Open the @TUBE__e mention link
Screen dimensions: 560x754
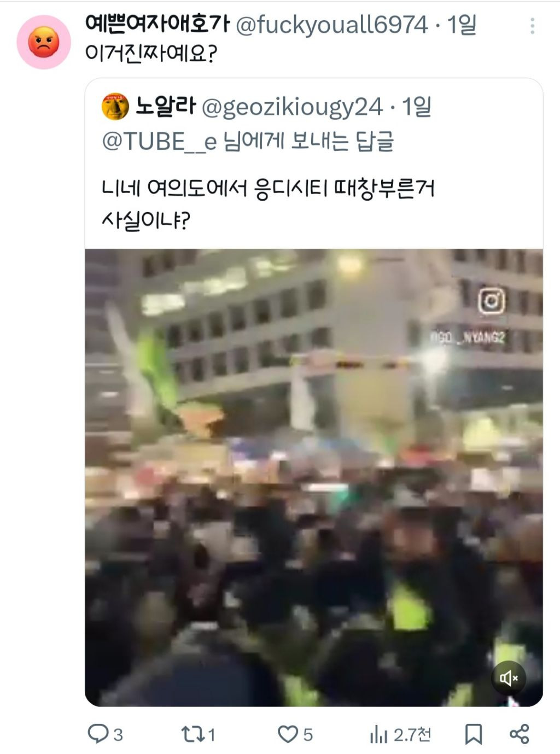(160, 142)
